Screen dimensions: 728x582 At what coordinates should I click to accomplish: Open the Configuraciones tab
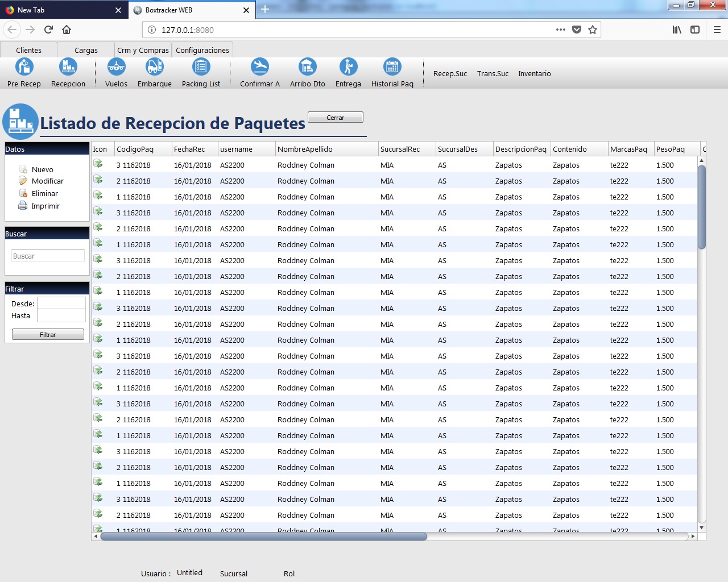point(202,50)
